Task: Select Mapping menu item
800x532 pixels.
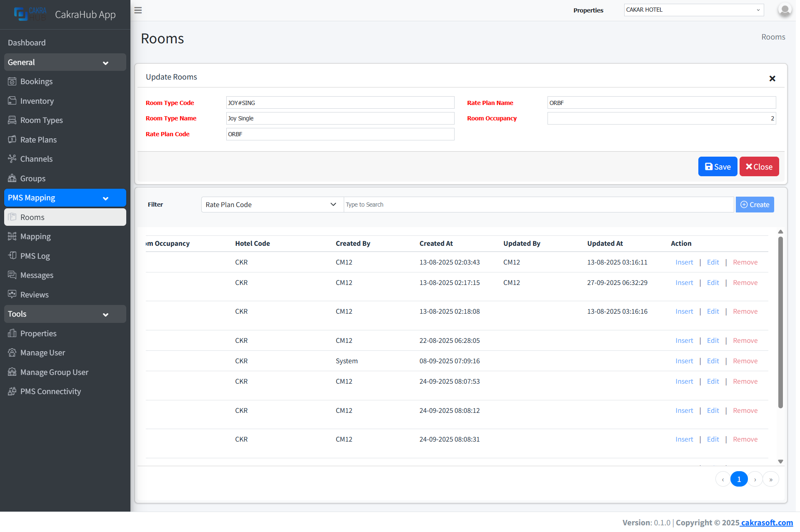Action: [35, 236]
